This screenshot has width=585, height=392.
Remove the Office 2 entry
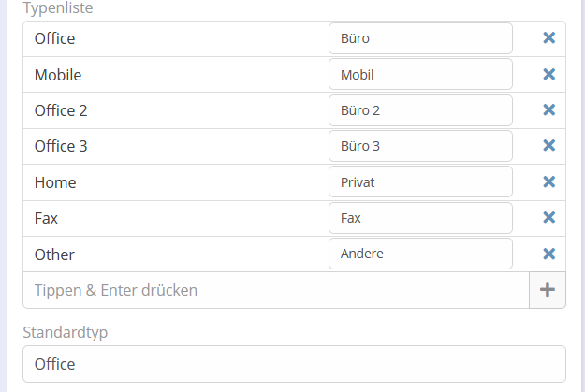tap(549, 109)
